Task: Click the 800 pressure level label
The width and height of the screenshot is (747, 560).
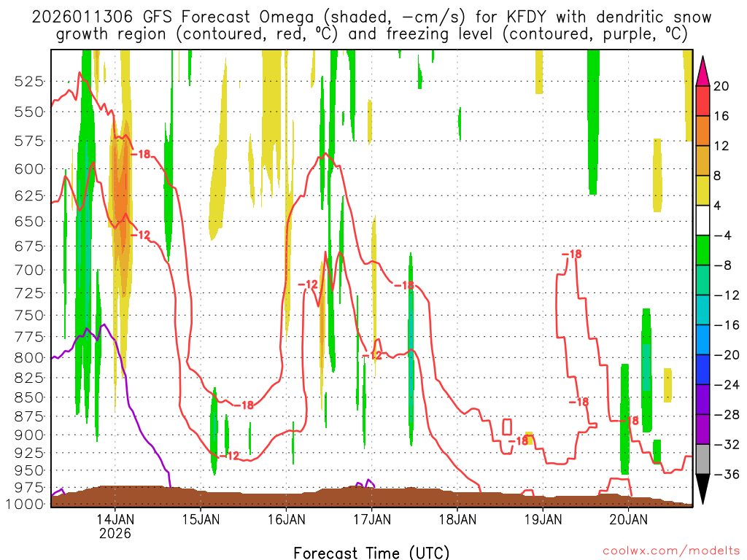Action: click(x=29, y=357)
